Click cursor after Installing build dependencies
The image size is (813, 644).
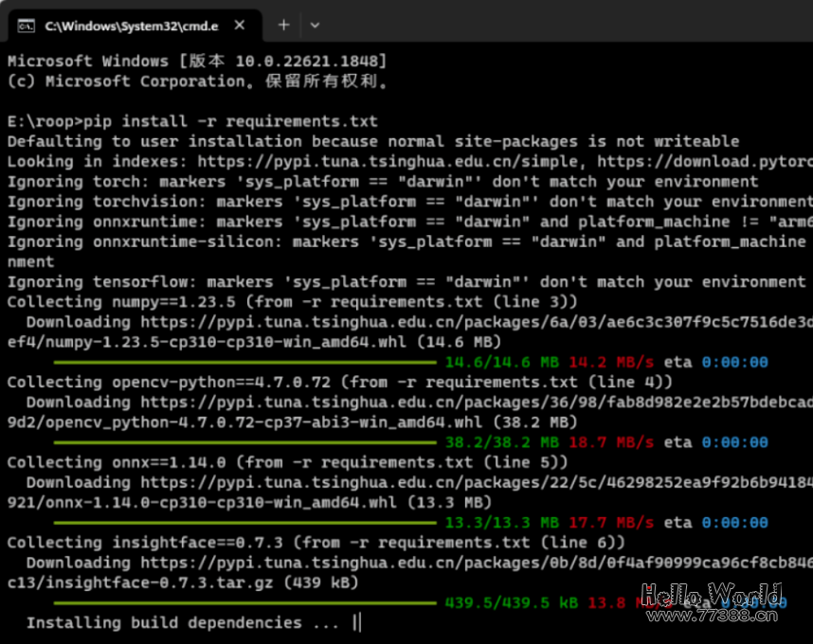pyautogui.click(x=356, y=623)
